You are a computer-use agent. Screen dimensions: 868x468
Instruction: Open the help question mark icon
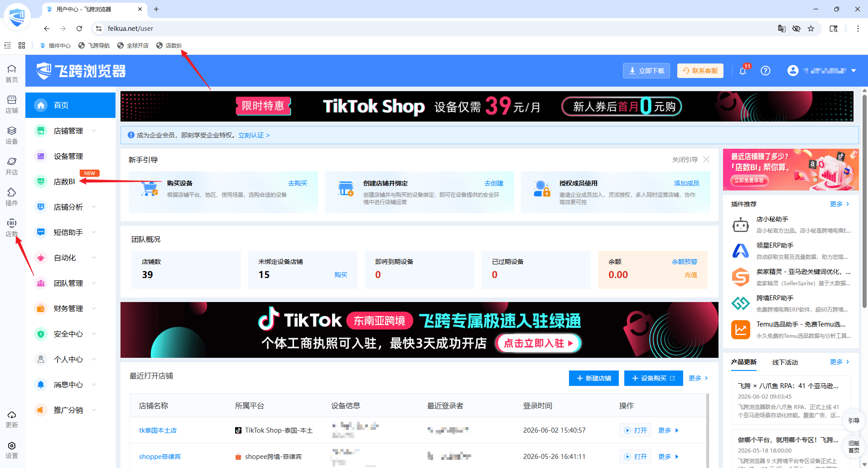(x=766, y=71)
